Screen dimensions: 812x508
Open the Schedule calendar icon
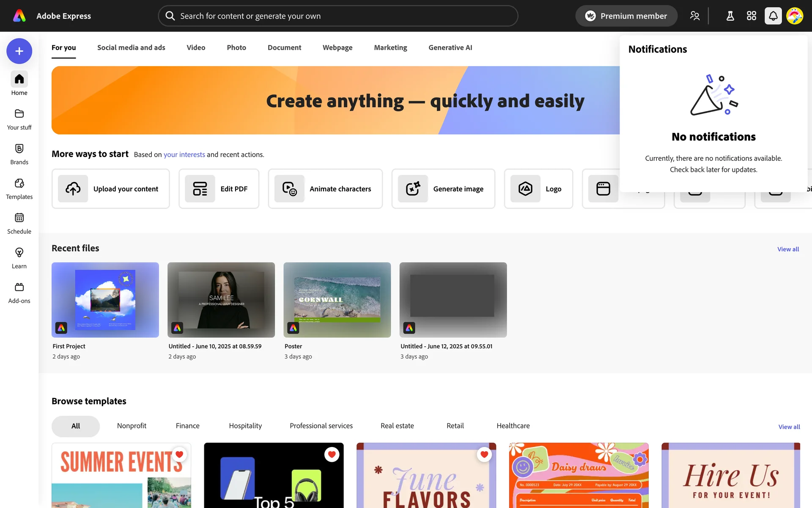point(19,223)
